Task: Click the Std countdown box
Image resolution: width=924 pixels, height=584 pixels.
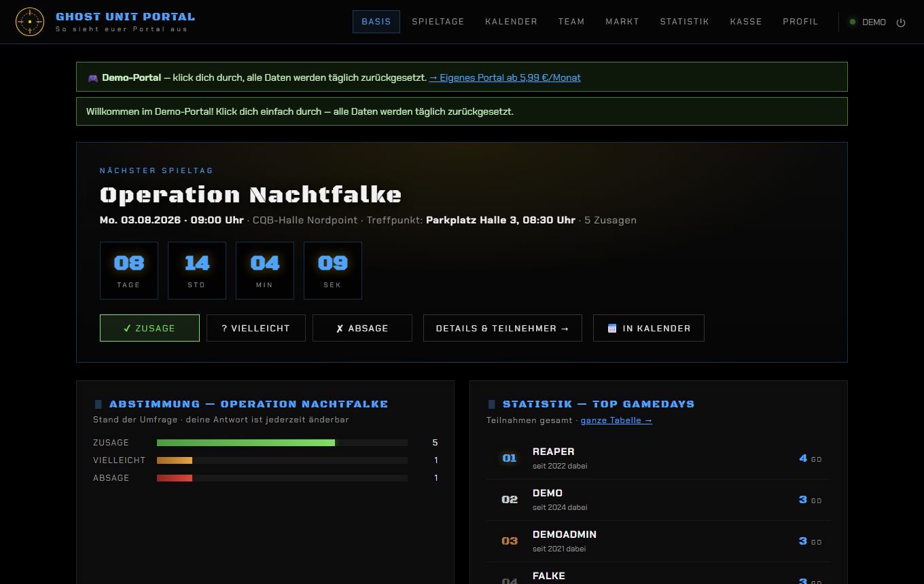Action: pyautogui.click(x=197, y=270)
